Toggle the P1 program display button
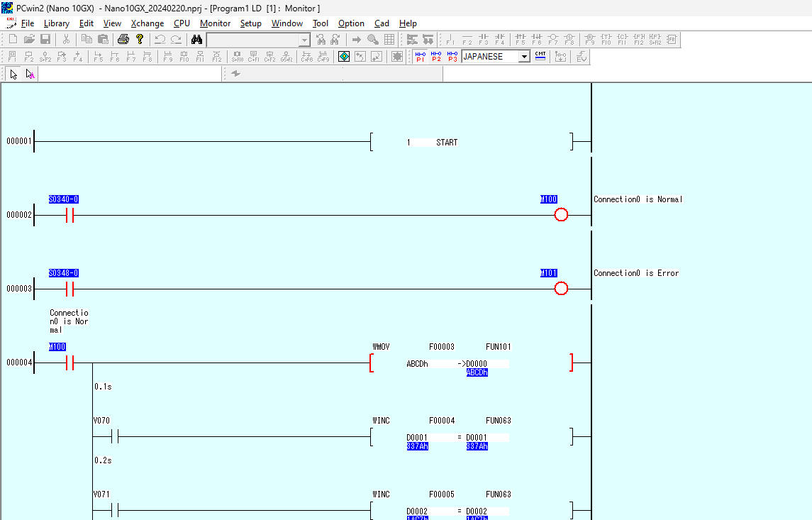The image size is (812, 520). click(x=421, y=57)
